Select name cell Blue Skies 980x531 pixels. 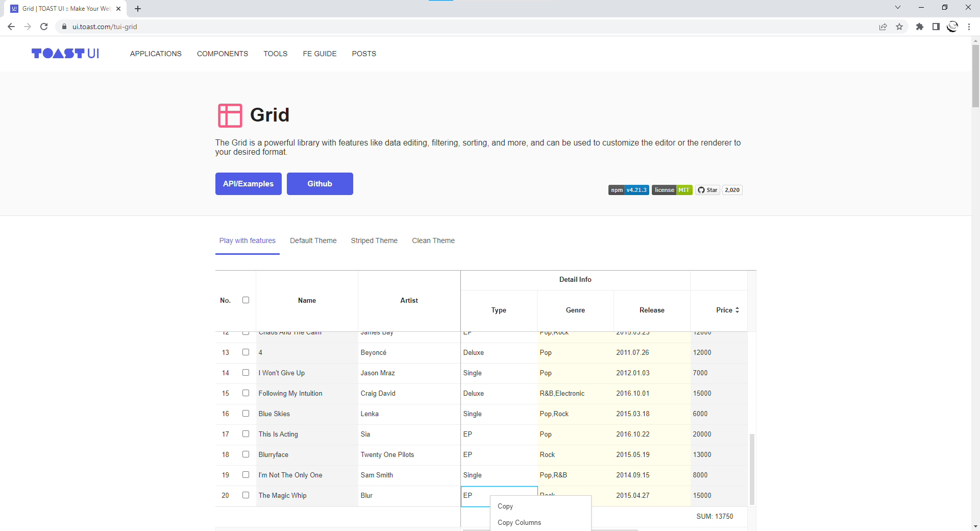pos(307,414)
